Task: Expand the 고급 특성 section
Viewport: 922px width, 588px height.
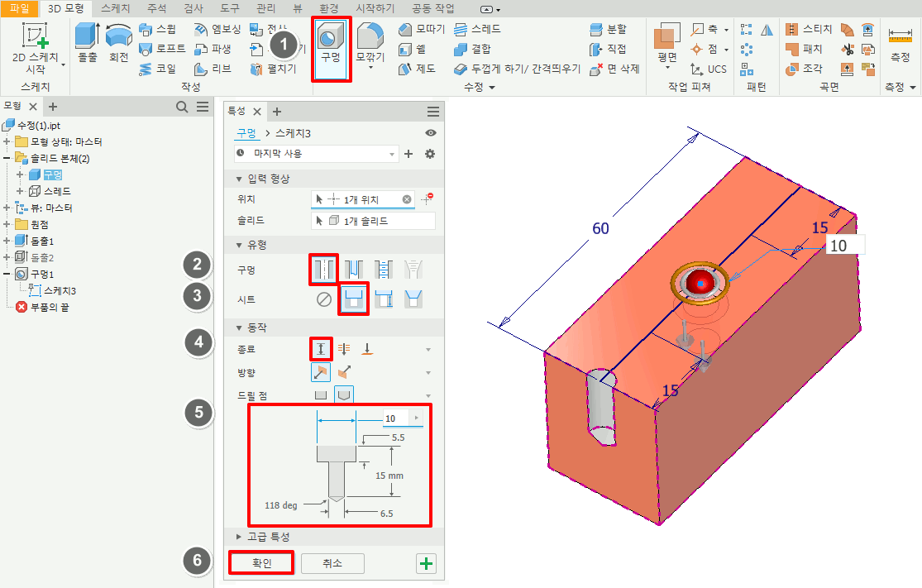Action: click(x=263, y=537)
